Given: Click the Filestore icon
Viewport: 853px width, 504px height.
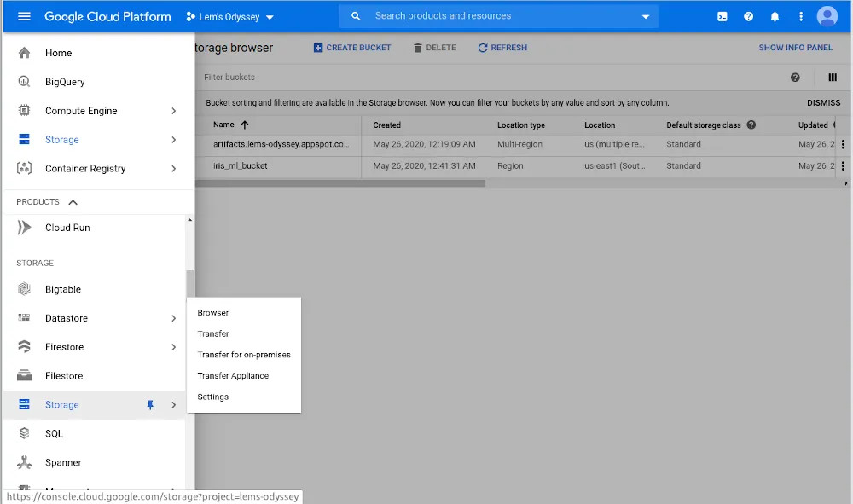Looking at the screenshot, I should click(x=24, y=375).
